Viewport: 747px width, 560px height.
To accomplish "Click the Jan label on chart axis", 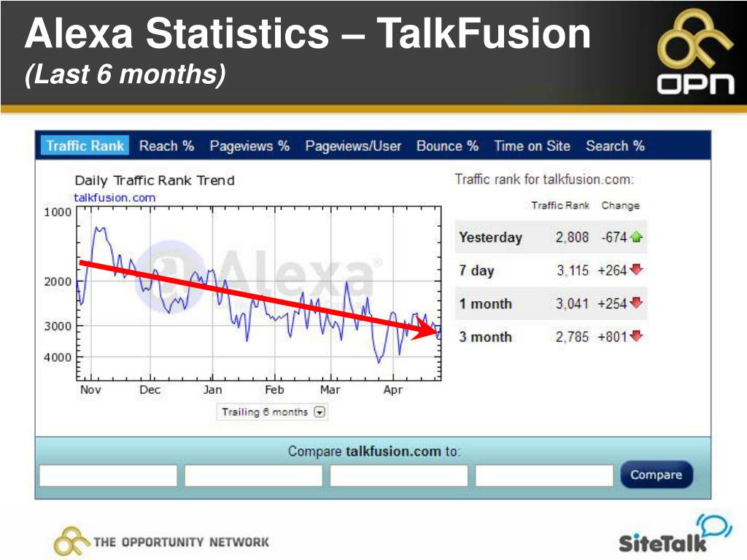I will coord(212,389).
